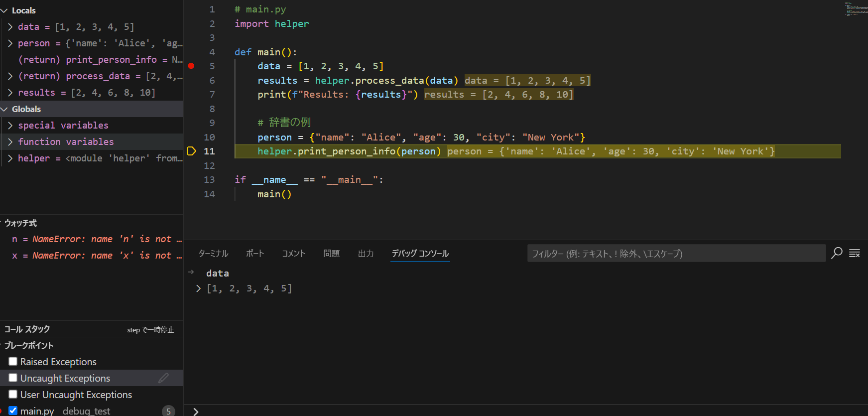This screenshot has height=416, width=868.
Task: Click the 'data' command in debug console
Action: 218,273
